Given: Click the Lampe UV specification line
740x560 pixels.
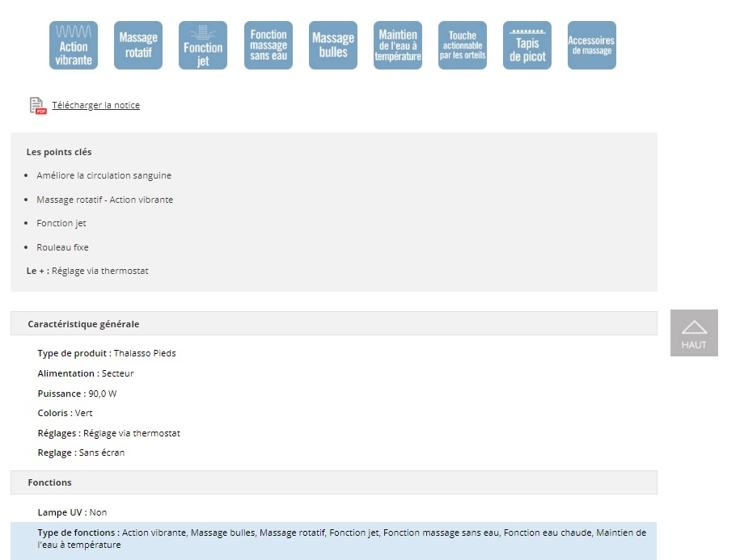Looking at the screenshot, I should tap(72, 512).
